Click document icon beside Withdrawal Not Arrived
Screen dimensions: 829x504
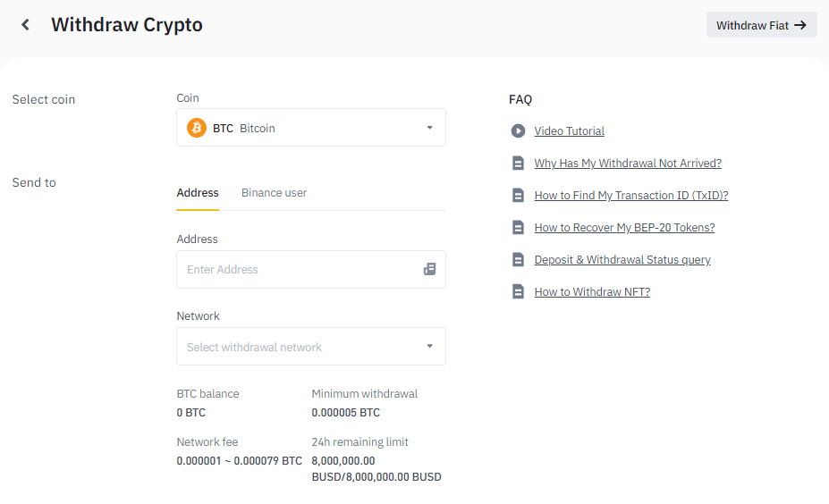click(518, 164)
